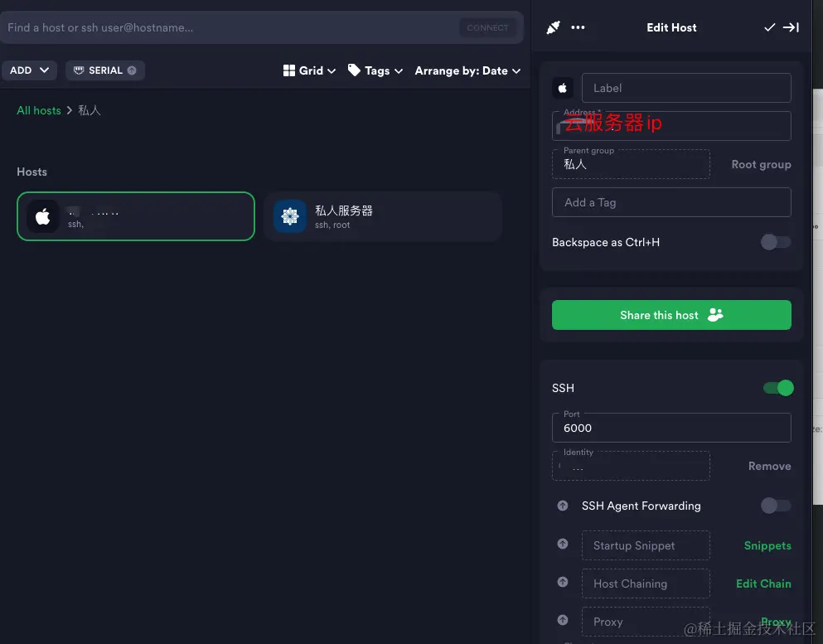Click the plug connect icon in Edit Host
Image resolution: width=823 pixels, height=644 pixels.
coord(553,27)
